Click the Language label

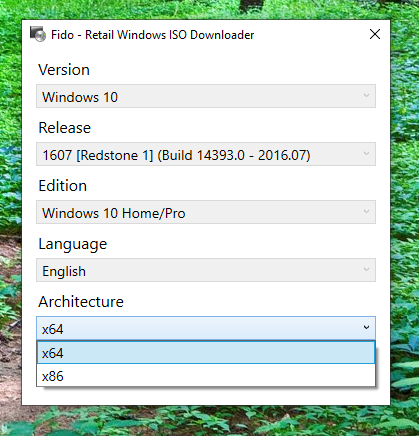tap(73, 244)
